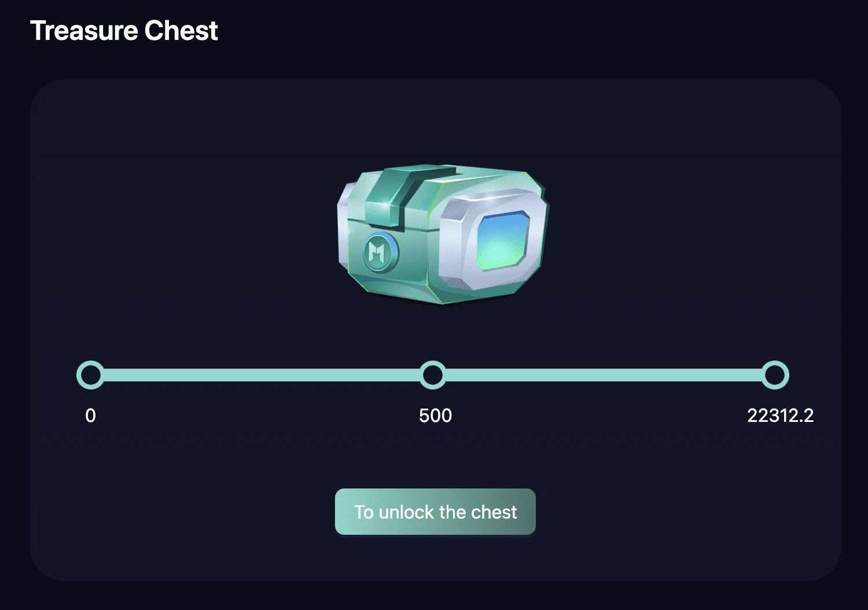The width and height of the screenshot is (868, 610).
Task: Click the "0" milestone label
Action: tap(90, 416)
